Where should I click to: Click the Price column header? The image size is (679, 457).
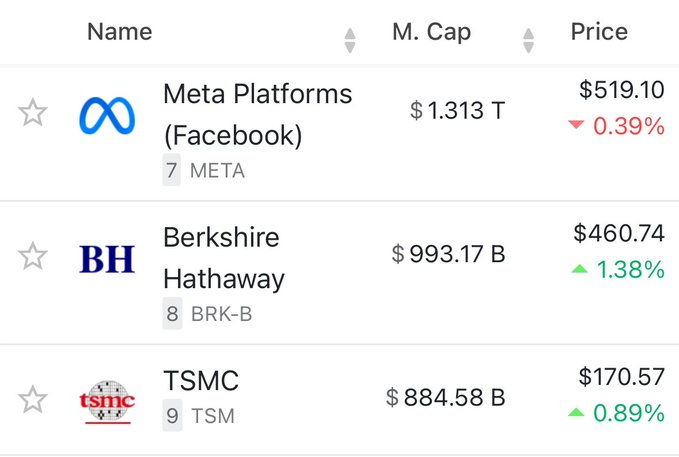pyautogui.click(x=599, y=32)
